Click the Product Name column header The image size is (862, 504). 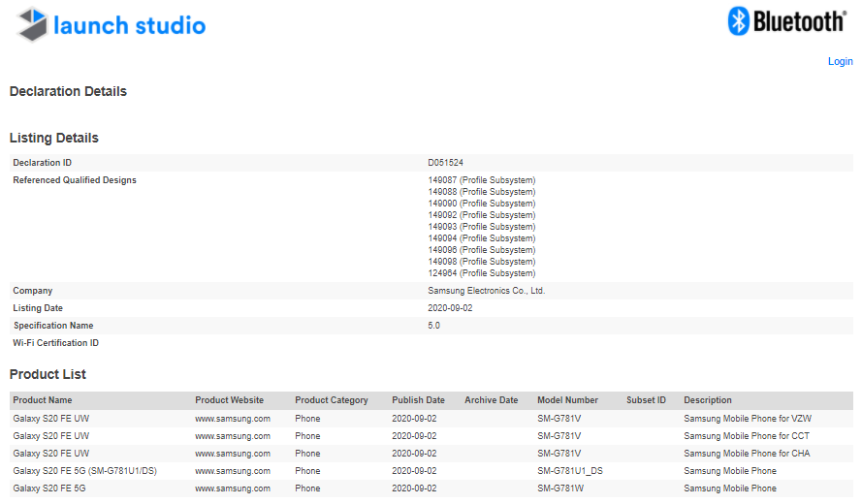click(x=43, y=400)
